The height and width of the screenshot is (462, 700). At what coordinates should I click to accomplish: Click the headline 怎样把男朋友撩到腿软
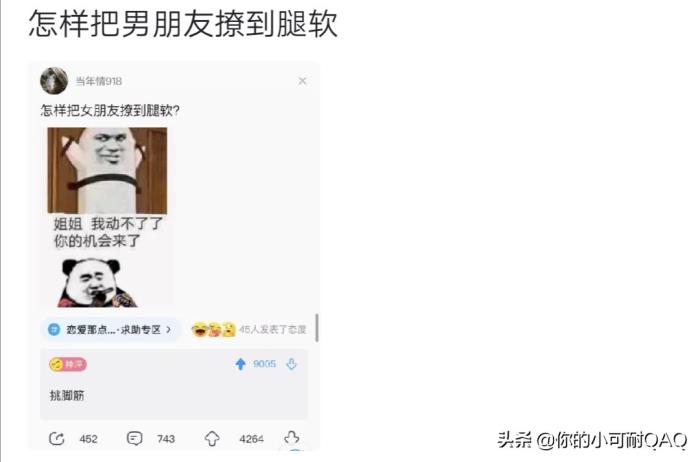pos(183,23)
